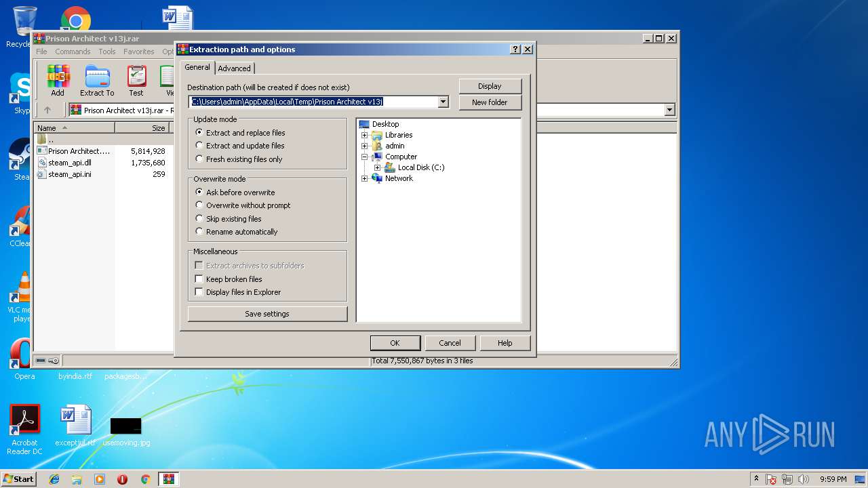Expand the admin tree node

(364, 146)
